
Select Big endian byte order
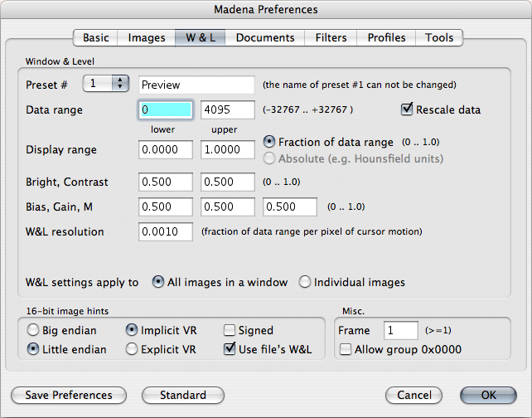click(33, 330)
